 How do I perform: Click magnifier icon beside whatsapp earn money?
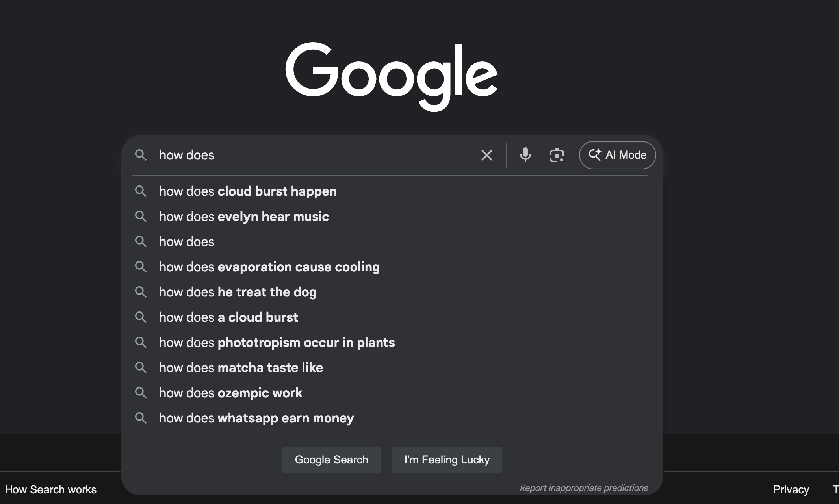[x=141, y=418]
